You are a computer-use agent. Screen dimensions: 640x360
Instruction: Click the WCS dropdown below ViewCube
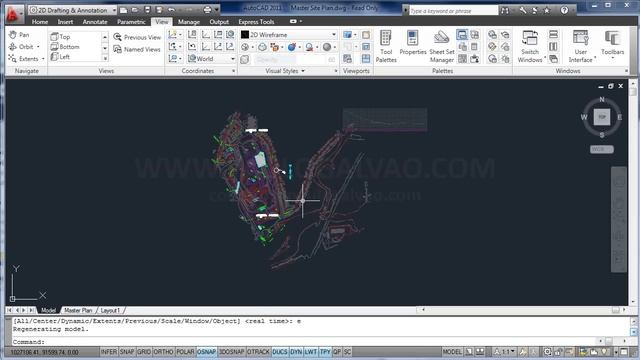(x=602, y=149)
